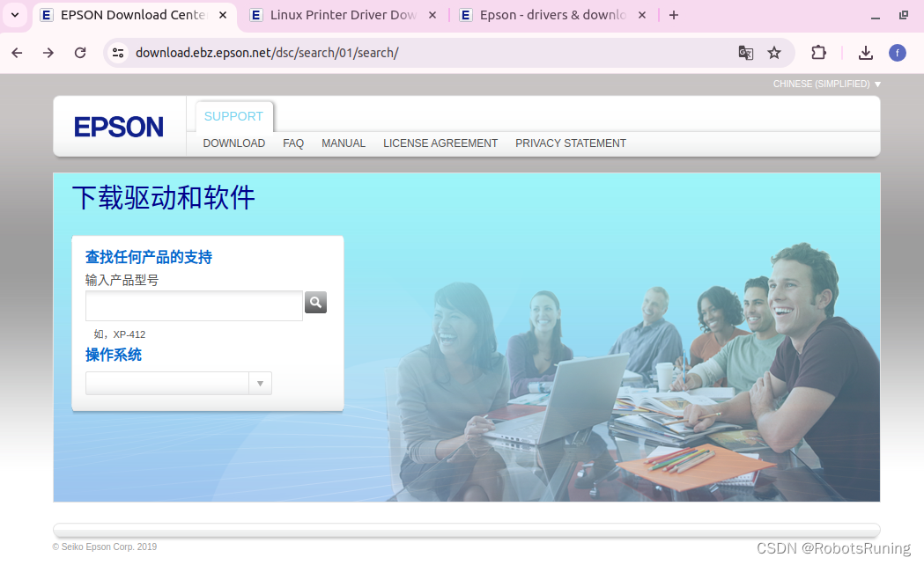Image resolution: width=924 pixels, height=565 pixels.
Task: Open PRIVACY STATEMENT link
Action: click(x=571, y=143)
